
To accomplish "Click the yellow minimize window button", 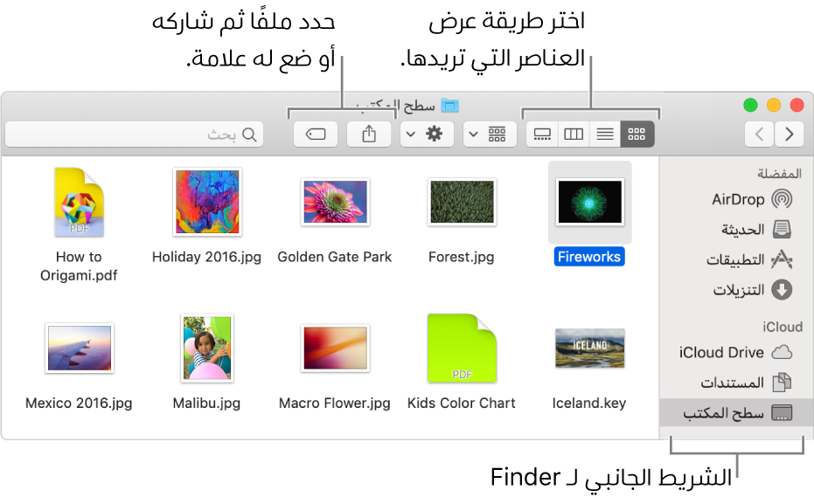I will pyautogui.click(x=774, y=106).
